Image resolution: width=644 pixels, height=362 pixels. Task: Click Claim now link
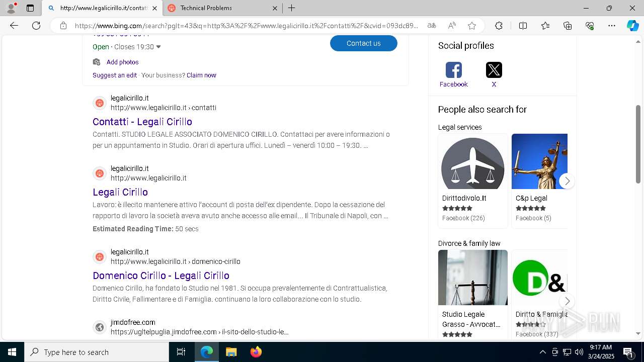coord(201,75)
